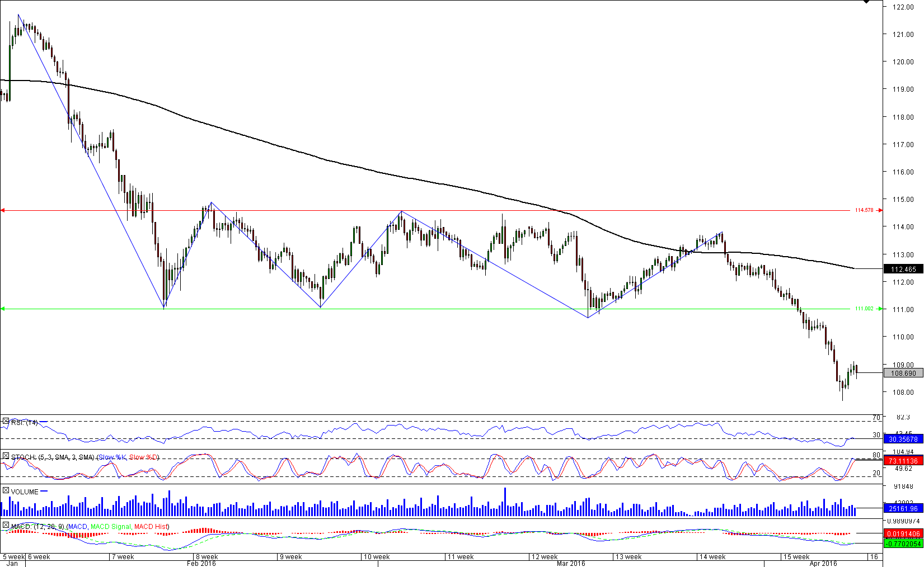The width and height of the screenshot is (924, 567).
Task: Click the 8 week marker on time axis
Action: [x=206, y=557]
